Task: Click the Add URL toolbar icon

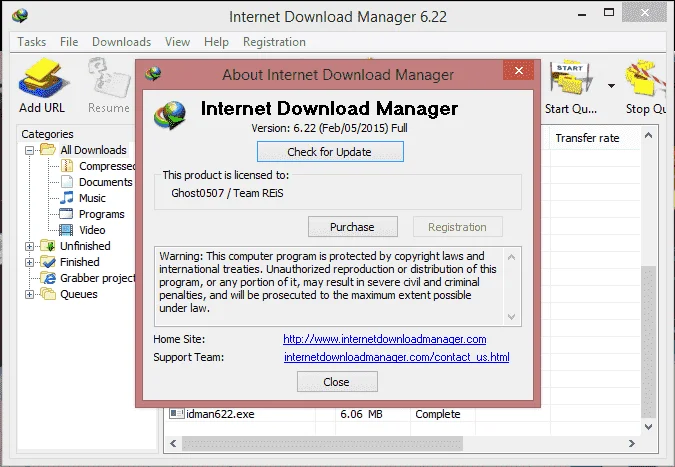Action: pyautogui.click(x=42, y=79)
